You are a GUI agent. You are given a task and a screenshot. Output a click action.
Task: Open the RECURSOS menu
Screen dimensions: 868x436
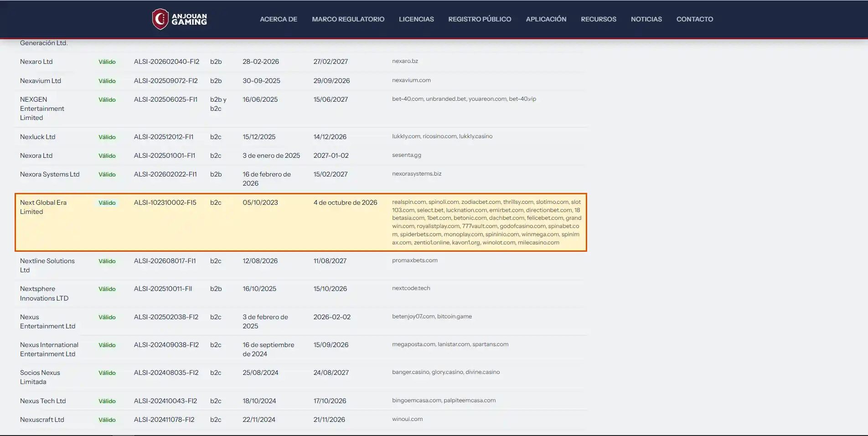tap(599, 19)
